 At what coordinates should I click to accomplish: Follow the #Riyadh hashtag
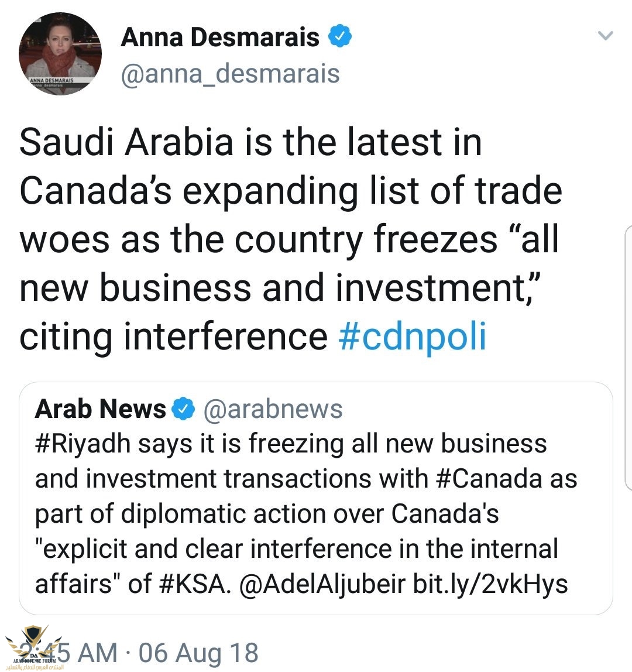(82, 444)
